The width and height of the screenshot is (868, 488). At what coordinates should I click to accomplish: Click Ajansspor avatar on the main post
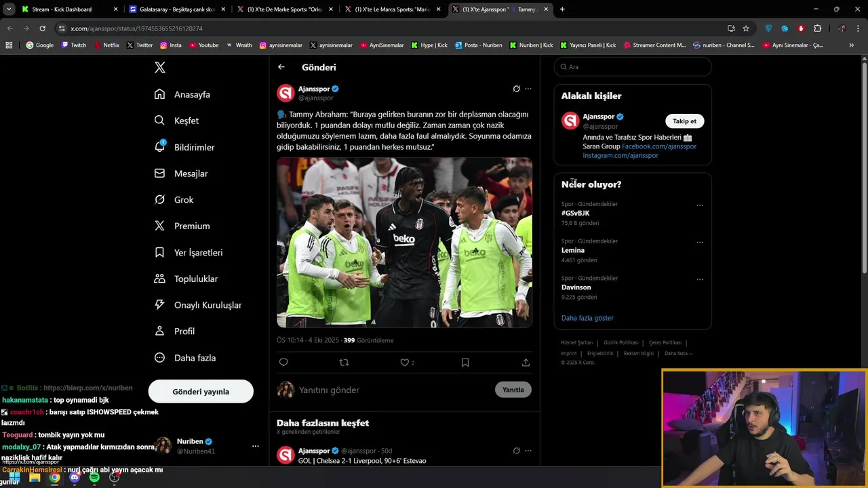click(x=285, y=93)
